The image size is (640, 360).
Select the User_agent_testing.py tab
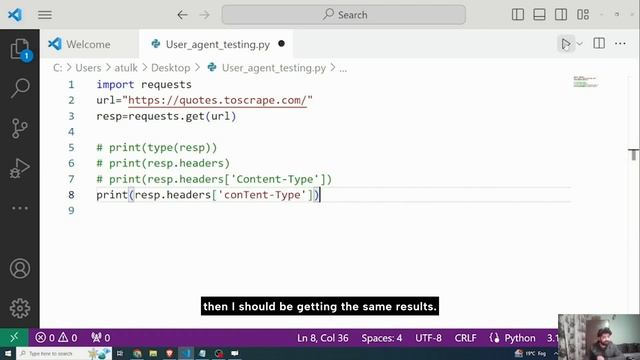pos(217,44)
